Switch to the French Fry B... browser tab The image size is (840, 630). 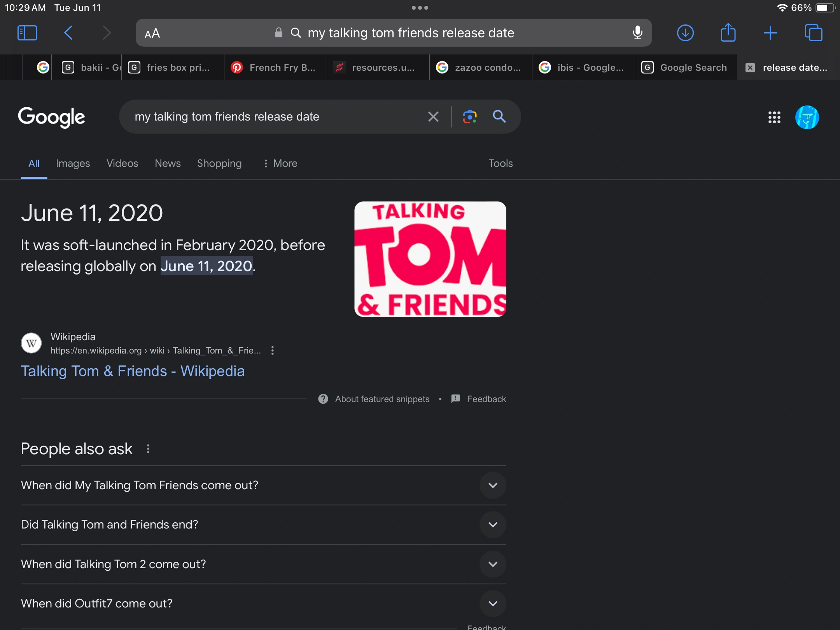pos(275,68)
